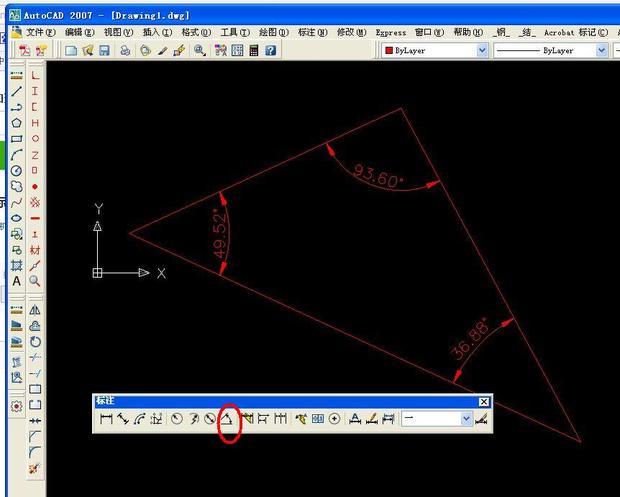Click the Explode modify tool
The width and height of the screenshot is (620, 497).
pos(35,469)
